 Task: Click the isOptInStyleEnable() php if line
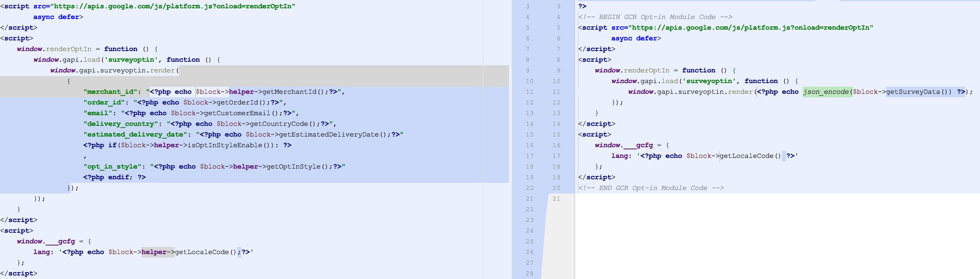click(x=187, y=145)
